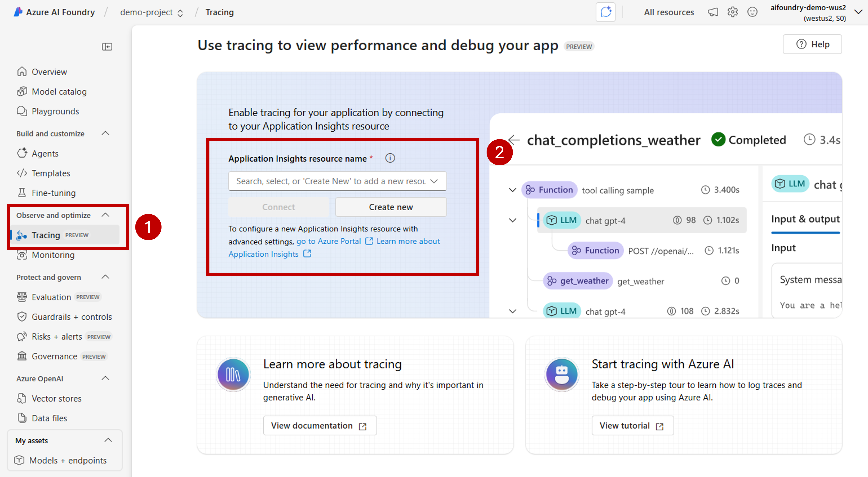
Task: Select Vector stores under Azure OpenAI
Action: 57,398
